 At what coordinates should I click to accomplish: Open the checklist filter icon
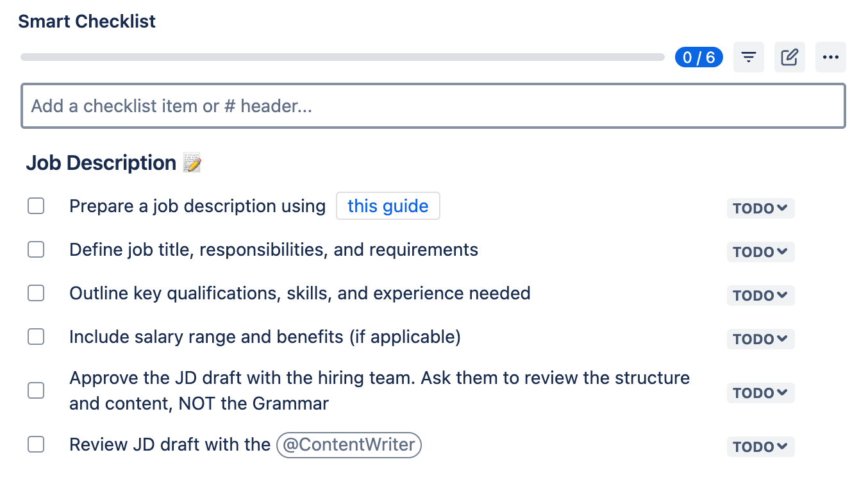[x=748, y=58]
